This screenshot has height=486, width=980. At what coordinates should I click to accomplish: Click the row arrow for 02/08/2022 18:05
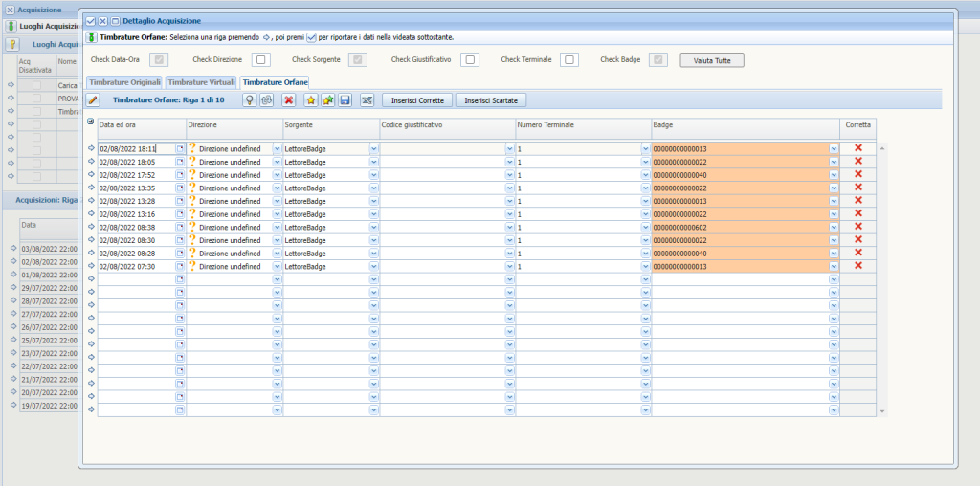click(91, 162)
